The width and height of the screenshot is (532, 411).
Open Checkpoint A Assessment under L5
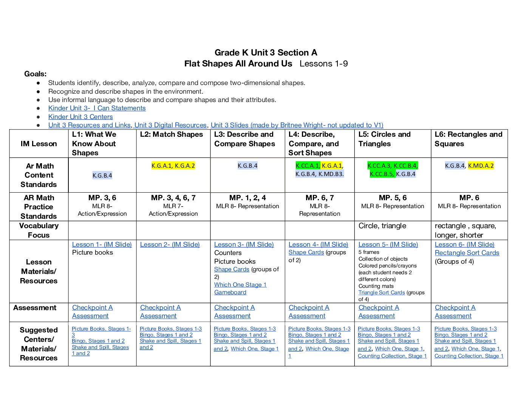click(x=379, y=312)
